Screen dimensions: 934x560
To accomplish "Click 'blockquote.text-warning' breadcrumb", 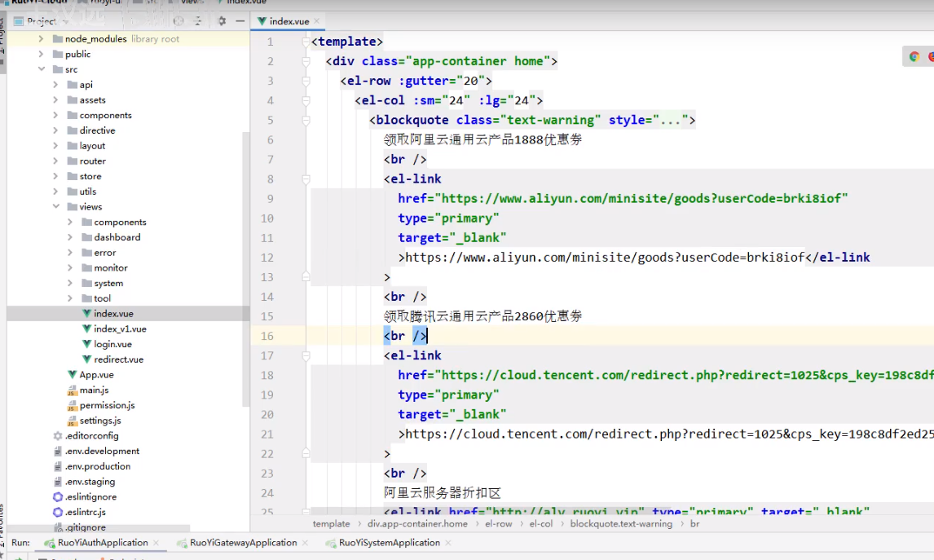I will (621, 523).
